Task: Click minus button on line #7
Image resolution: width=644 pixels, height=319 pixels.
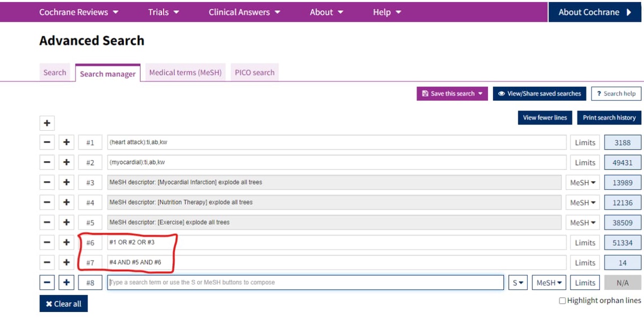Action: pos(47,263)
